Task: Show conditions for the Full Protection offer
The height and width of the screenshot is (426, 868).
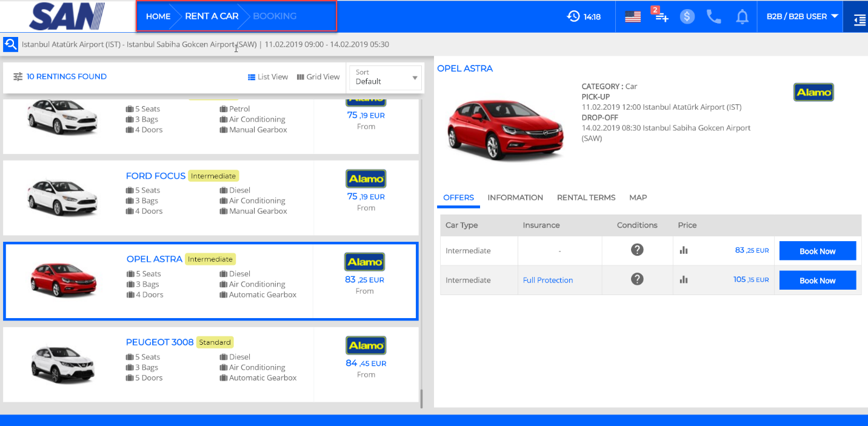Action: 637,279
